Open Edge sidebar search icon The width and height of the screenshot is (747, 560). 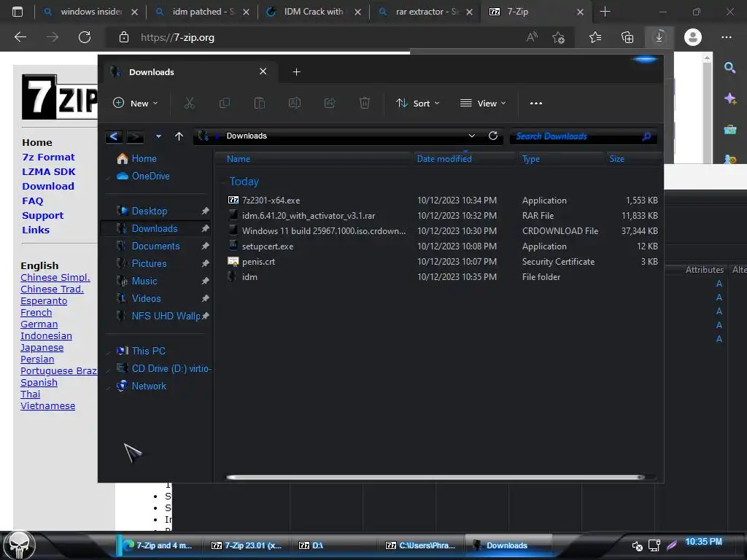[x=729, y=68]
